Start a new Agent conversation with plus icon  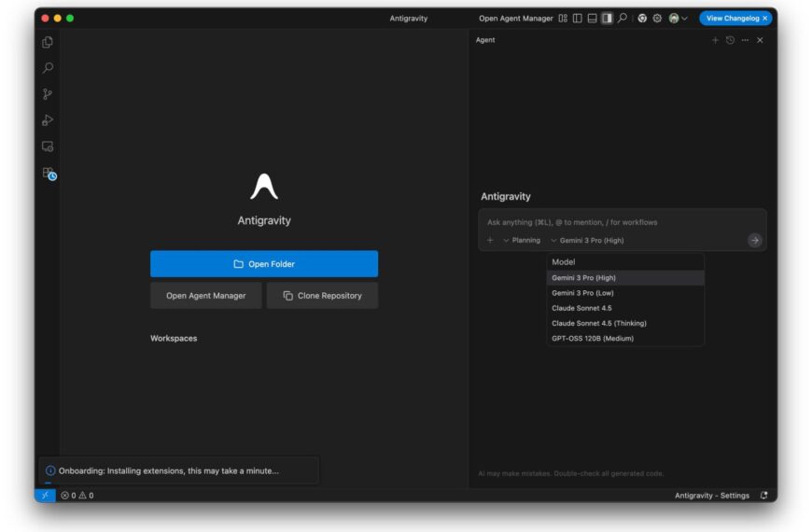[715, 40]
